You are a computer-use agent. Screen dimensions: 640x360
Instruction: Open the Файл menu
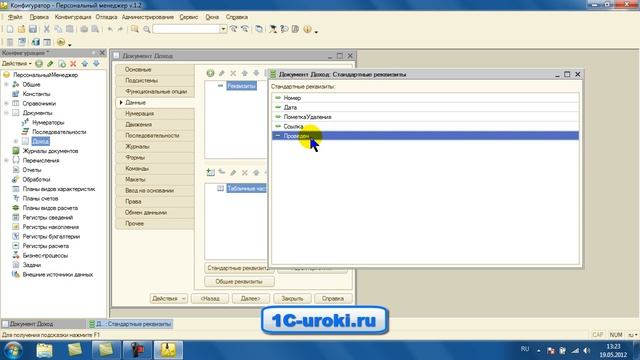pyautogui.click(x=15, y=17)
